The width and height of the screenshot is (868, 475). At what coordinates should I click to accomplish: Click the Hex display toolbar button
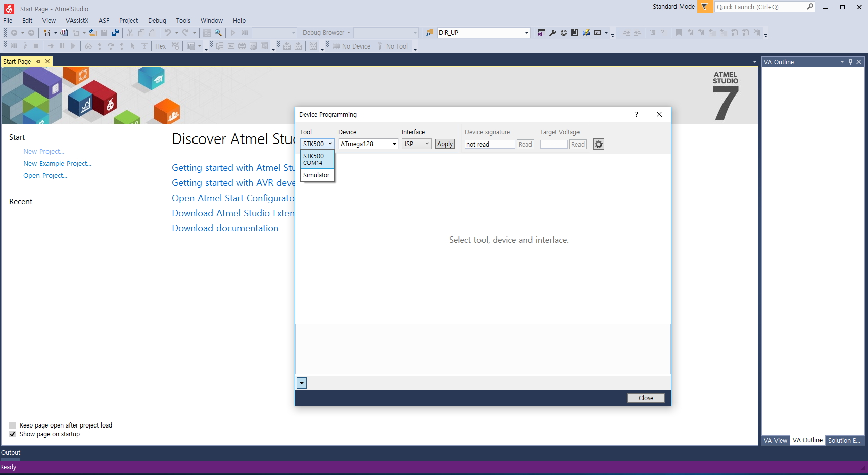[x=161, y=46]
